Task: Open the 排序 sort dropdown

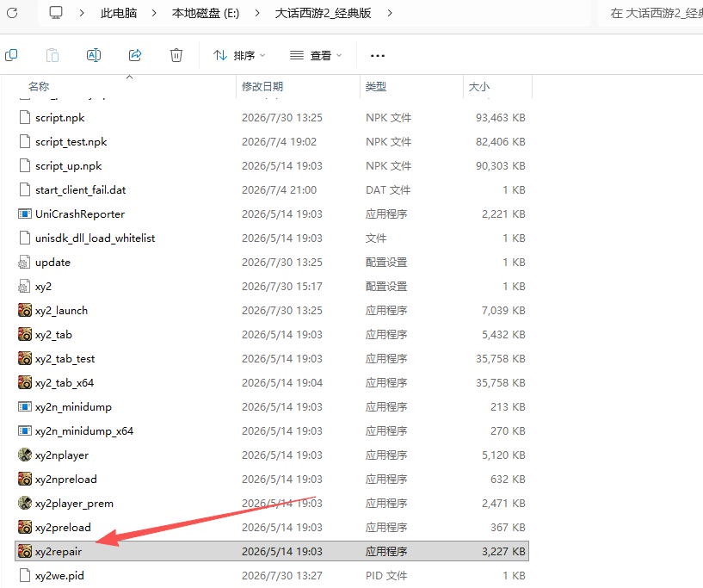Action: (x=239, y=55)
